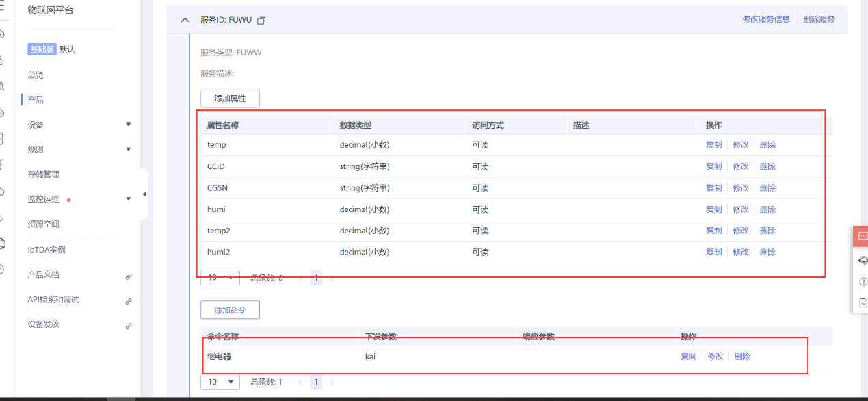
Task: Collapse the FUWU service panel chevron
Action: (185, 21)
